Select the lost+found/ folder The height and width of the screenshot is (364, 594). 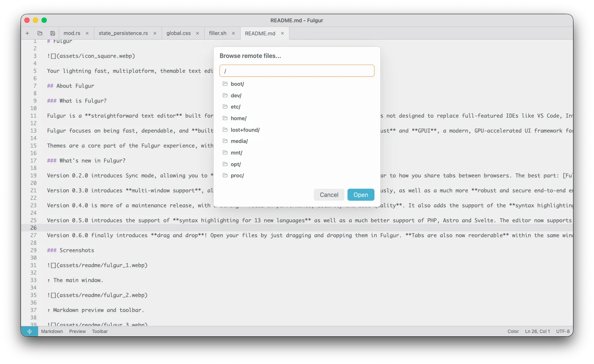297,130
